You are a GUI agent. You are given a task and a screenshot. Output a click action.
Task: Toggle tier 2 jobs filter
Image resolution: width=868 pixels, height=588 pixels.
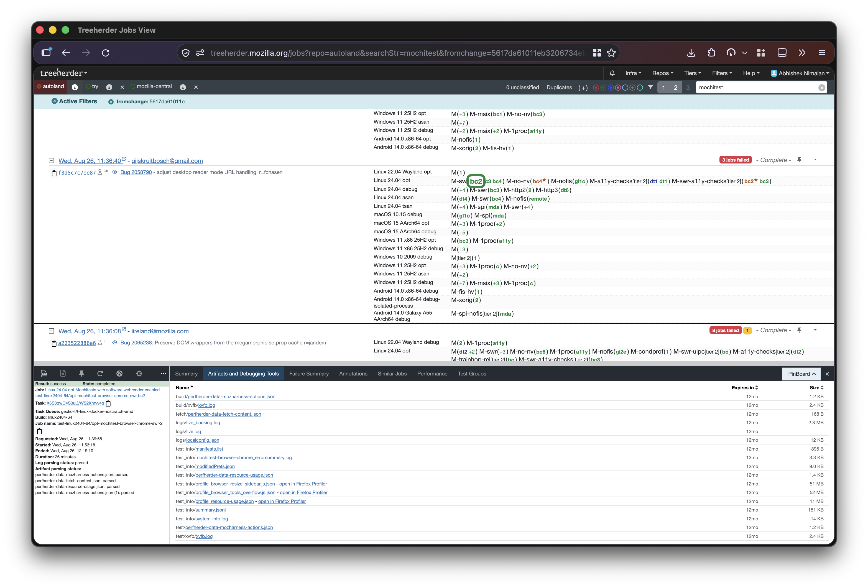(x=676, y=87)
